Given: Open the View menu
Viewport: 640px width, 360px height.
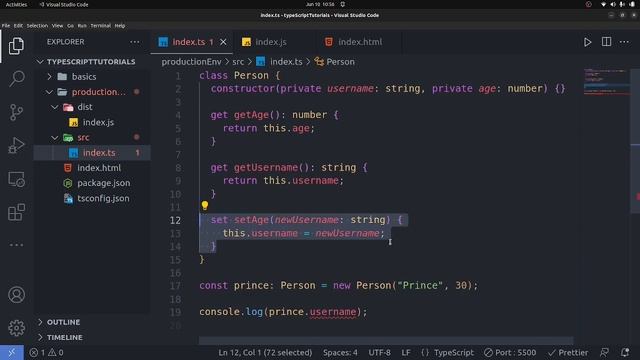Looking at the screenshot, I should coord(57,26).
